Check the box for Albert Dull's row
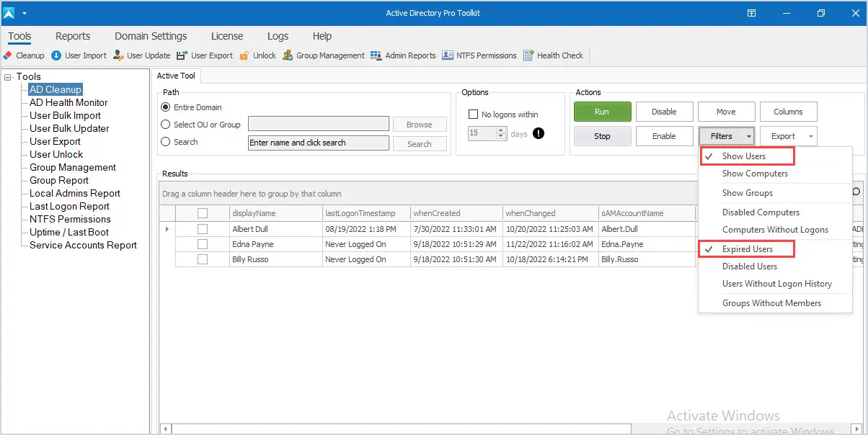 [x=203, y=229]
